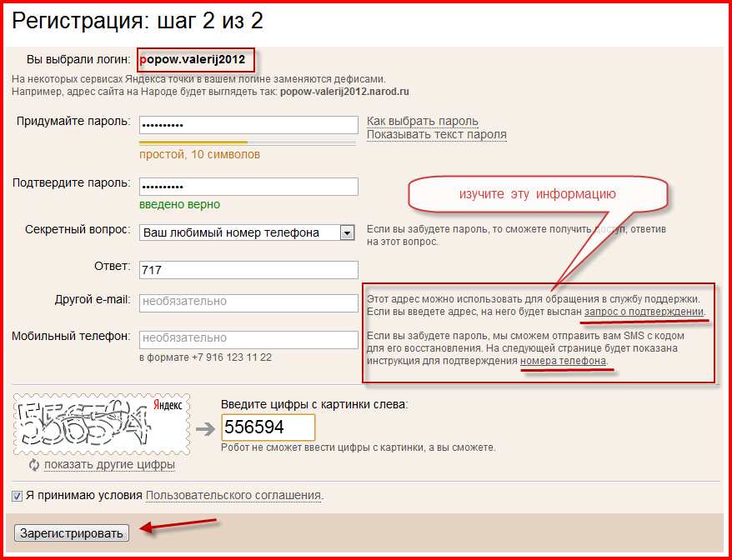Click the login text popow.valerij2012
Image resolution: width=732 pixels, height=560 pixels.
click(193, 60)
